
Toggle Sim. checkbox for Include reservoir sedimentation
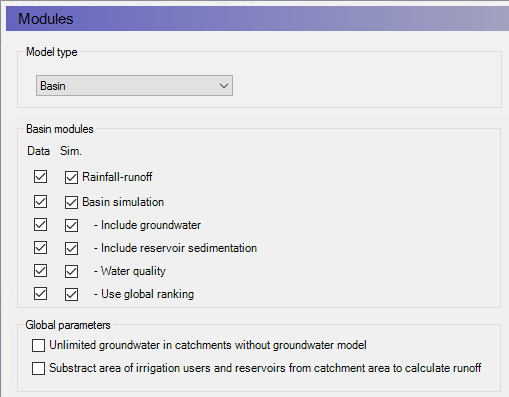[71, 248]
